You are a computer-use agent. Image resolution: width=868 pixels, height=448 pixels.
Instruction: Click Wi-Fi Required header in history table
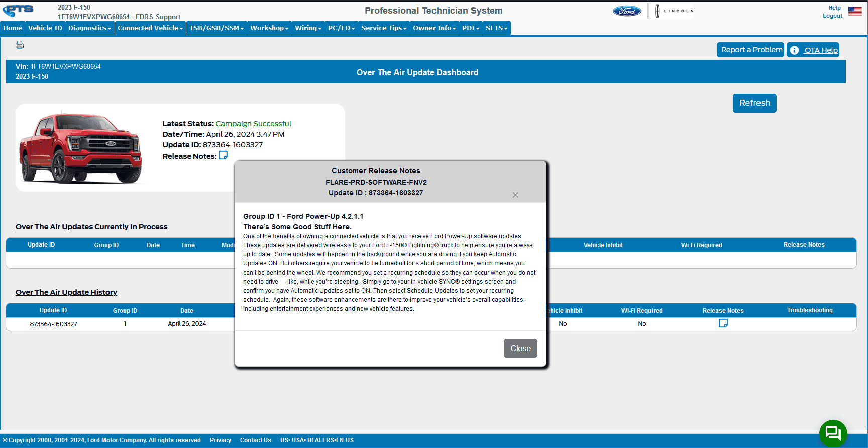pos(641,311)
